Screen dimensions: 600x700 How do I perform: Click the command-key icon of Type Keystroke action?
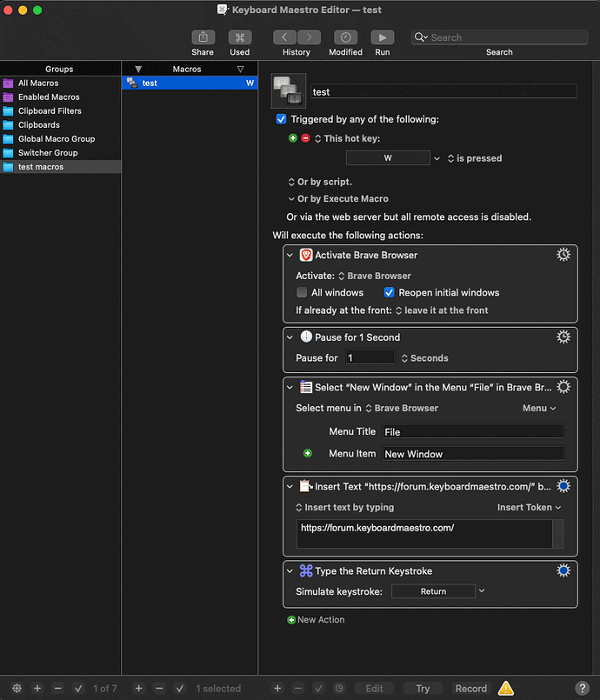coord(306,570)
